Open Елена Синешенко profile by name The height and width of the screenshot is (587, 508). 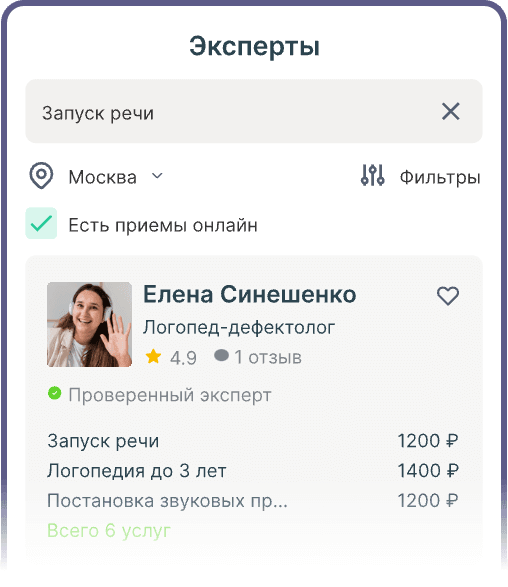[x=250, y=294]
